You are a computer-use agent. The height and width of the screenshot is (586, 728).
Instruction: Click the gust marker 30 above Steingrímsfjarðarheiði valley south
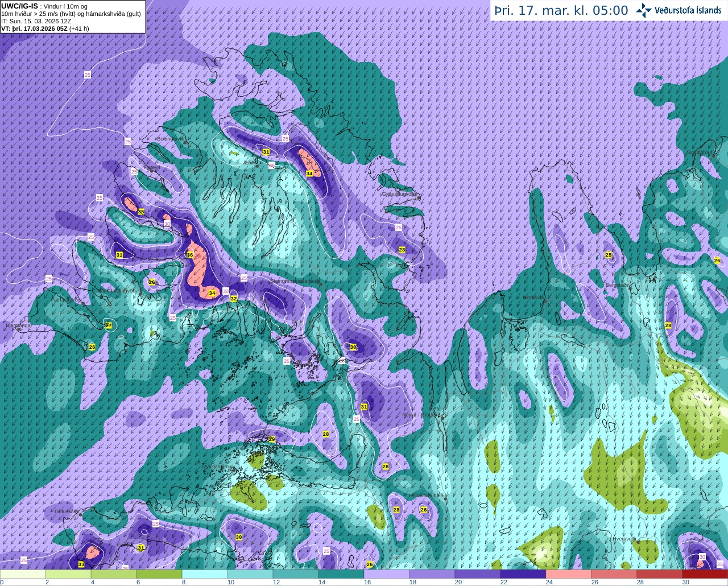[x=353, y=347]
